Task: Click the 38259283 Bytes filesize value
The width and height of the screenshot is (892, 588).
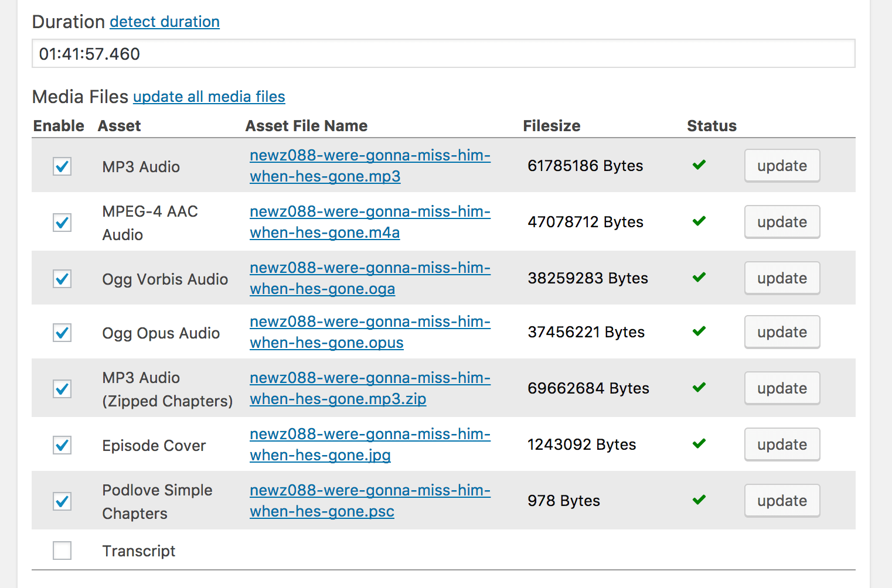Action: [x=588, y=278]
